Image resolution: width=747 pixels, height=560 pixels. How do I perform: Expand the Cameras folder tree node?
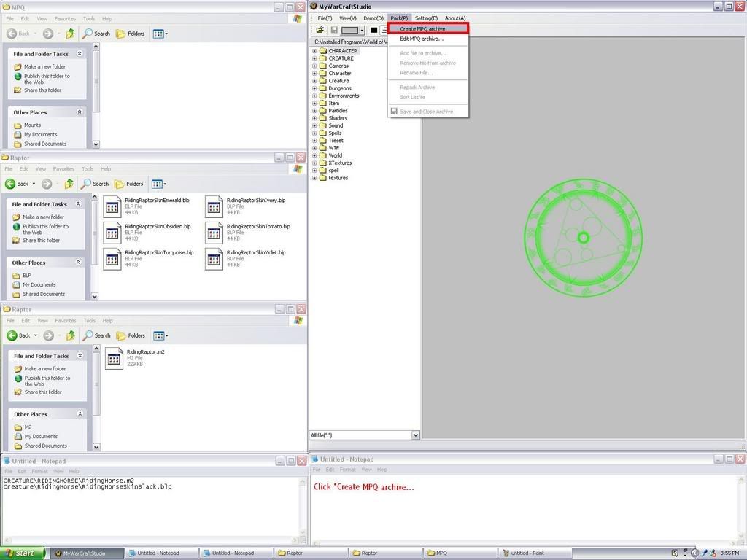[x=314, y=66]
